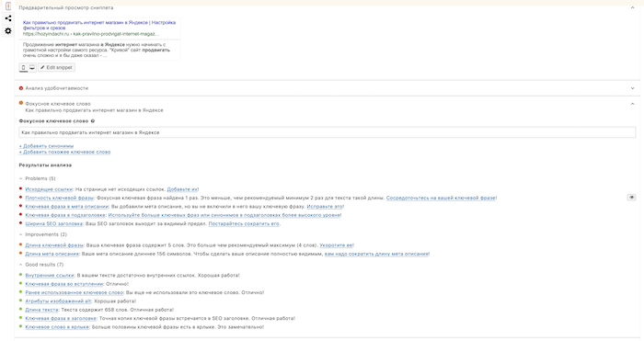Click '+ Добавить синонимы' link
Screen dimensions: 644x341
click(46, 146)
